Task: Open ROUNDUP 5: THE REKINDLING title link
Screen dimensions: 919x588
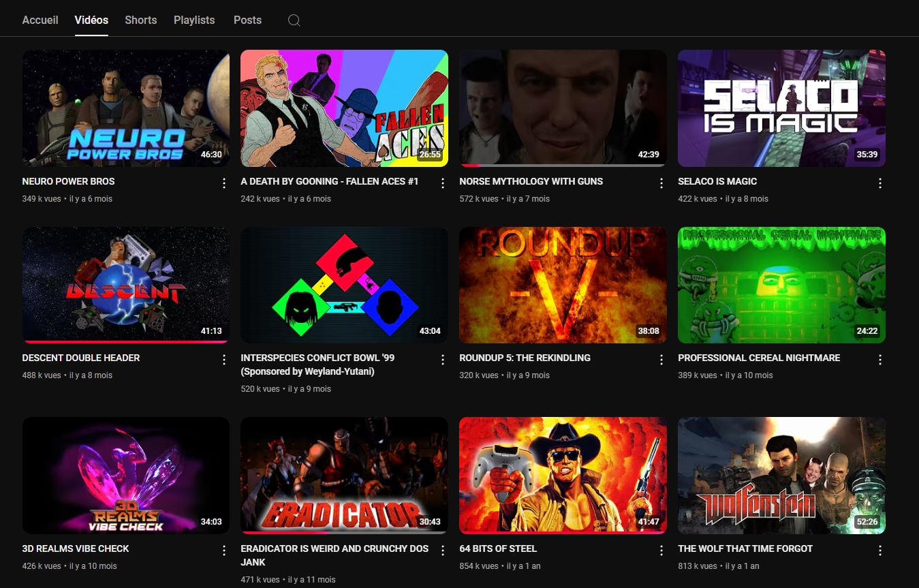Action: (525, 358)
